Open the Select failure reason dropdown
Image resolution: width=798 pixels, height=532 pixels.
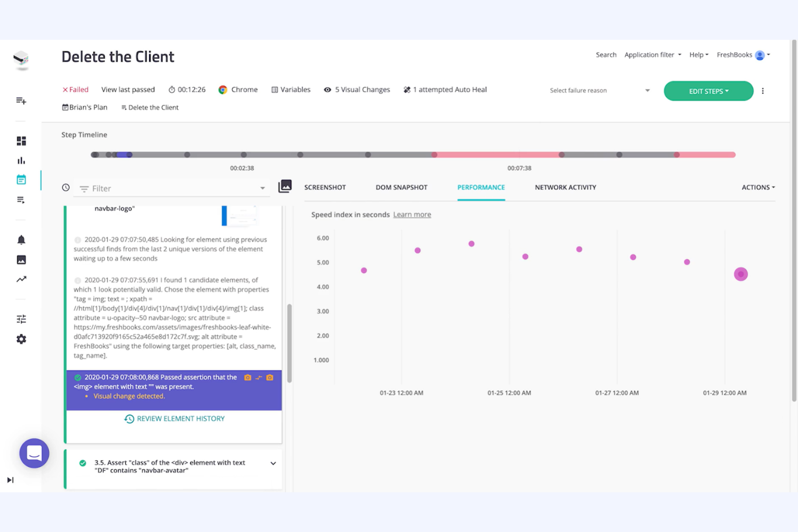coord(598,91)
